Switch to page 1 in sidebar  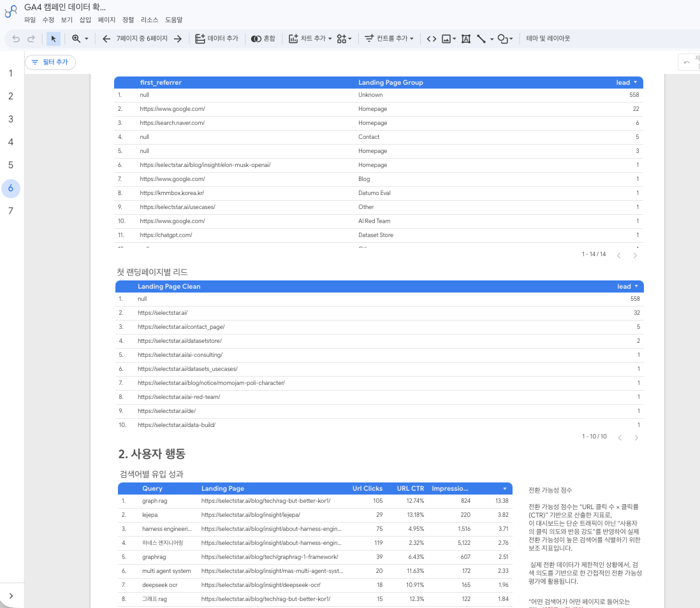11,73
